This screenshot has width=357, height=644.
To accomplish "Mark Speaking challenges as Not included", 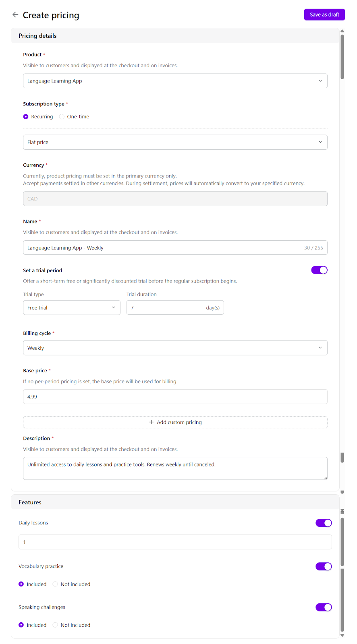I will click(x=55, y=625).
